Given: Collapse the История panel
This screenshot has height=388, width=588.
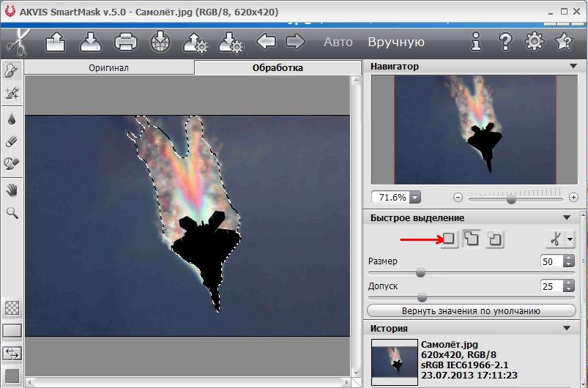Looking at the screenshot, I should pyautogui.click(x=567, y=329).
